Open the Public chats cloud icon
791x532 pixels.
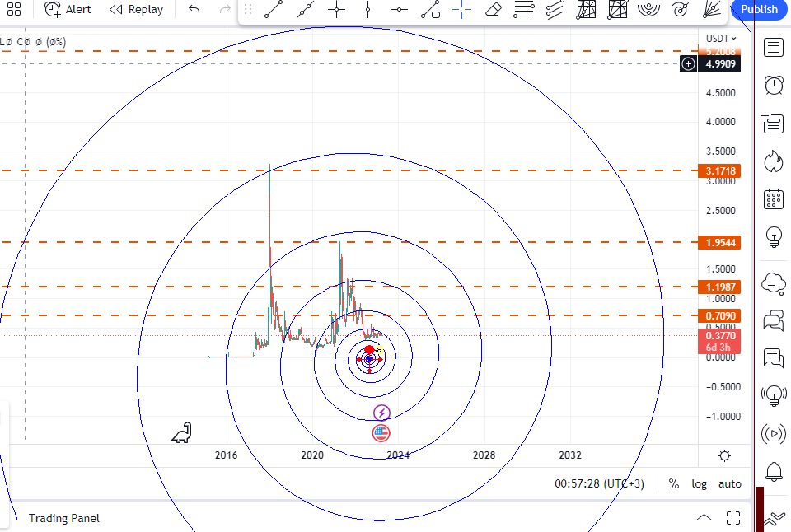(774, 284)
